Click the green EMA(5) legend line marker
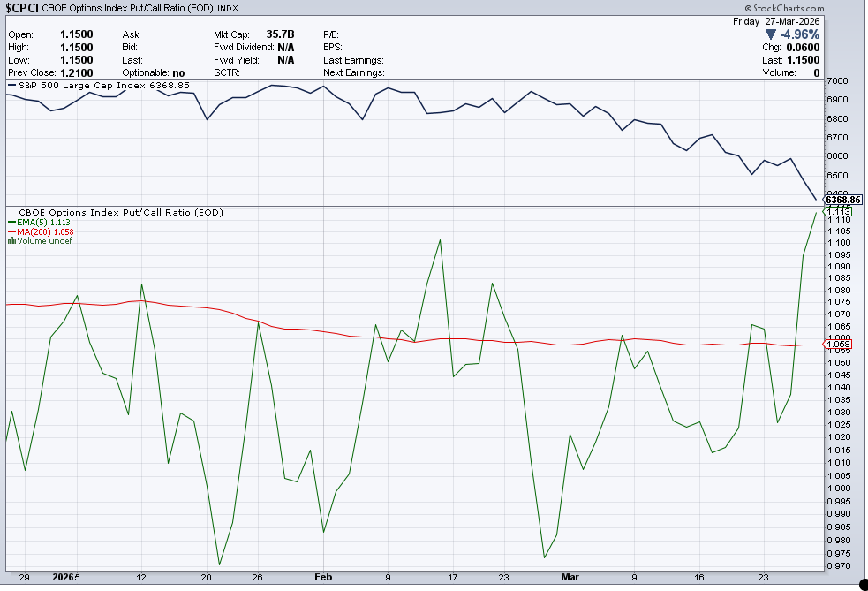Image resolution: width=868 pixels, height=591 pixels. pos(11,222)
